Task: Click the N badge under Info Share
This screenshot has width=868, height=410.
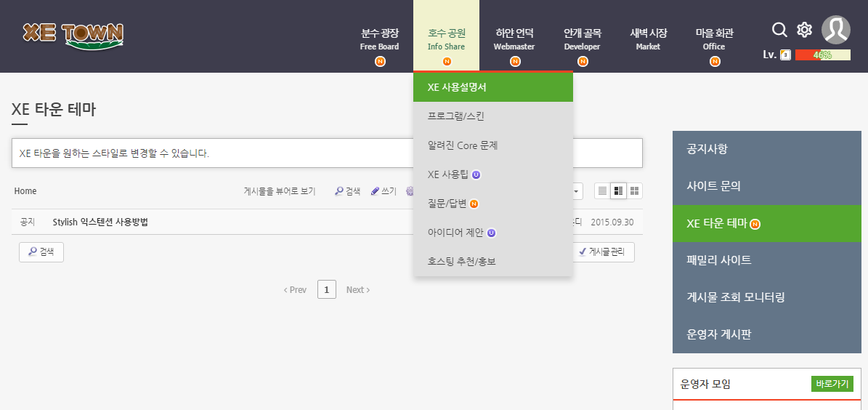Action: tap(447, 62)
